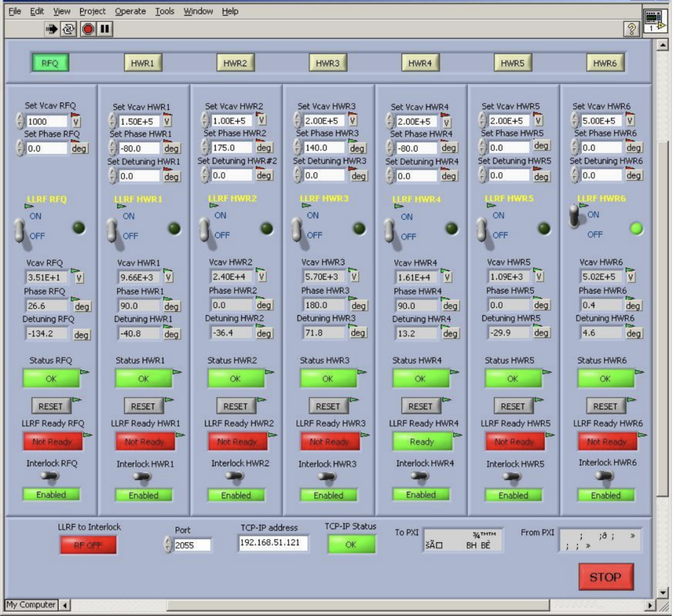Toggle the LLRF HWR1 ON/OFF switch
673x616 pixels.
pyautogui.click(x=112, y=232)
